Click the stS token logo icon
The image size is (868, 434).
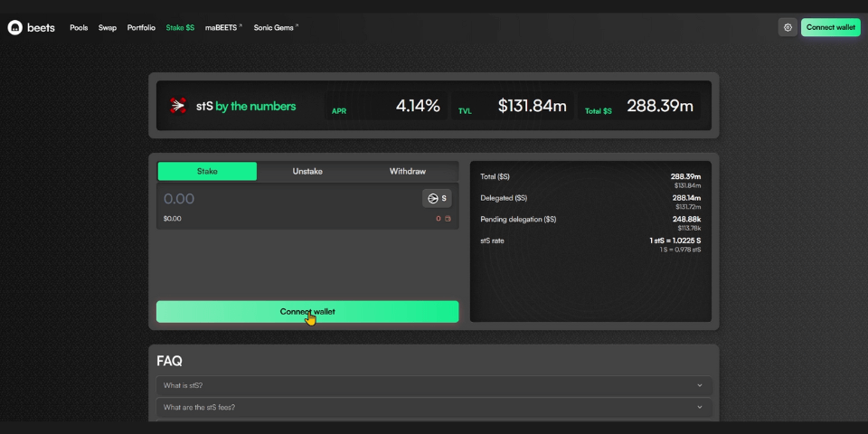(x=178, y=106)
